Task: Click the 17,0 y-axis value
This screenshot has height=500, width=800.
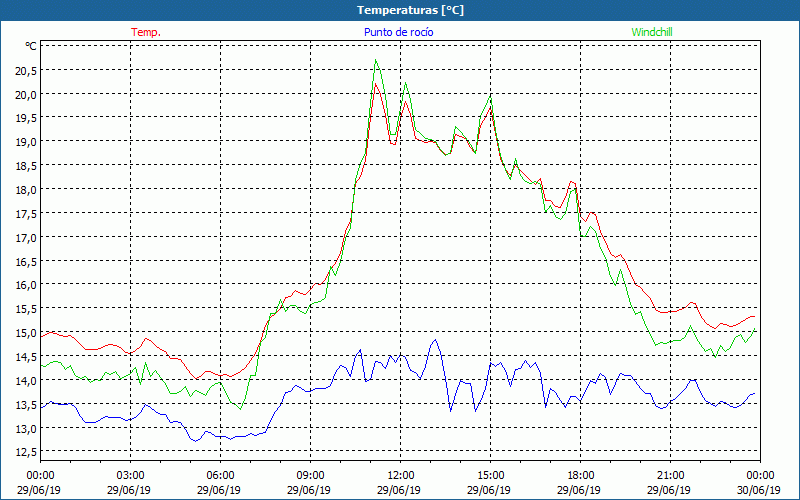Action: 27,238
